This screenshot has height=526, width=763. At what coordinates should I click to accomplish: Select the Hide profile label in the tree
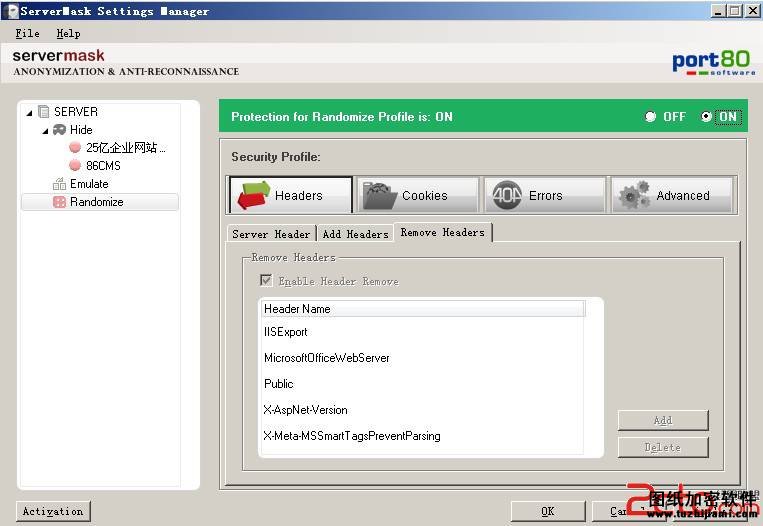point(81,130)
